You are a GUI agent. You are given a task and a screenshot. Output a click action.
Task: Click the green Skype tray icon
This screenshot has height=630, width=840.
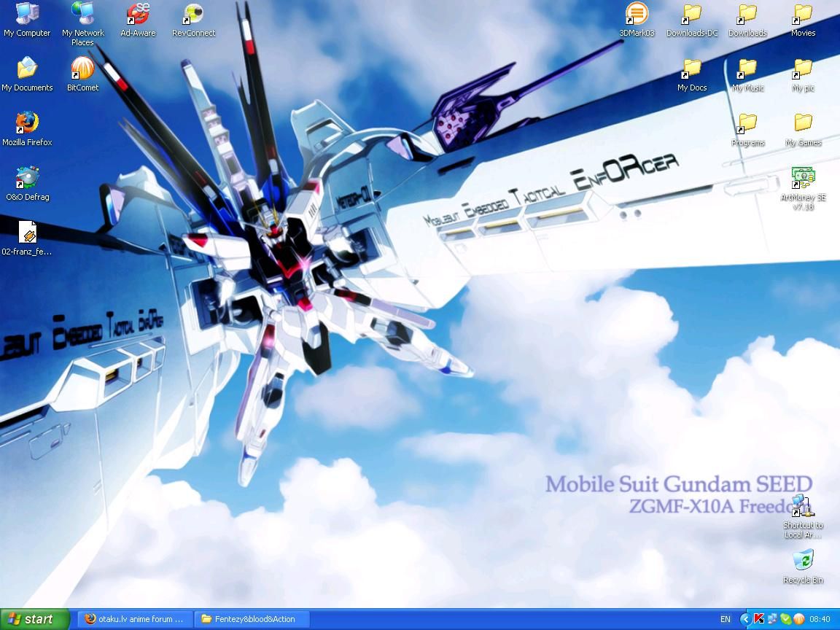click(785, 619)
